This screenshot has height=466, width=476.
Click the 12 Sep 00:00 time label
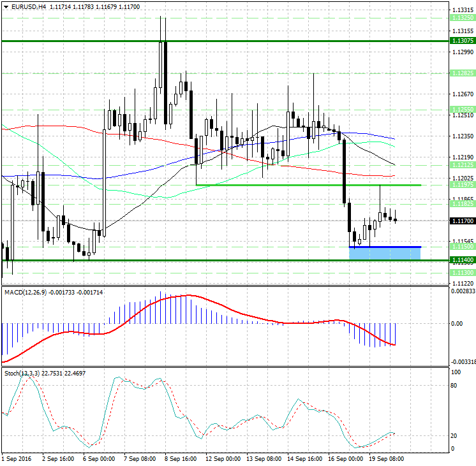click(x=223, y=459)
